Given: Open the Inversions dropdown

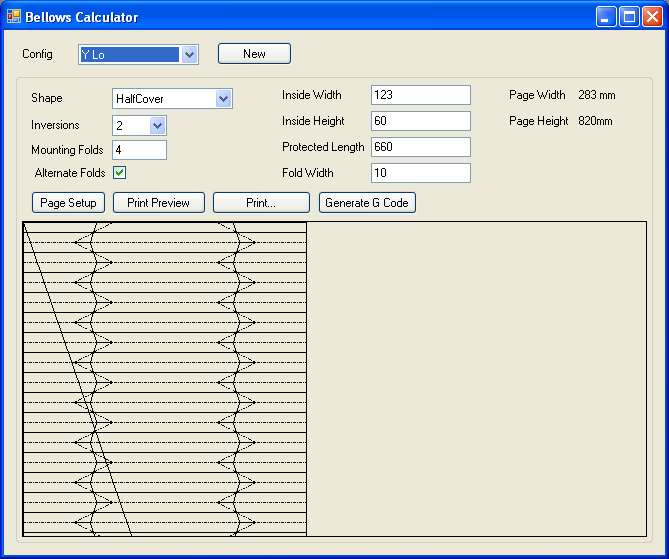Looking at the screenshot, I should point(157,125).
